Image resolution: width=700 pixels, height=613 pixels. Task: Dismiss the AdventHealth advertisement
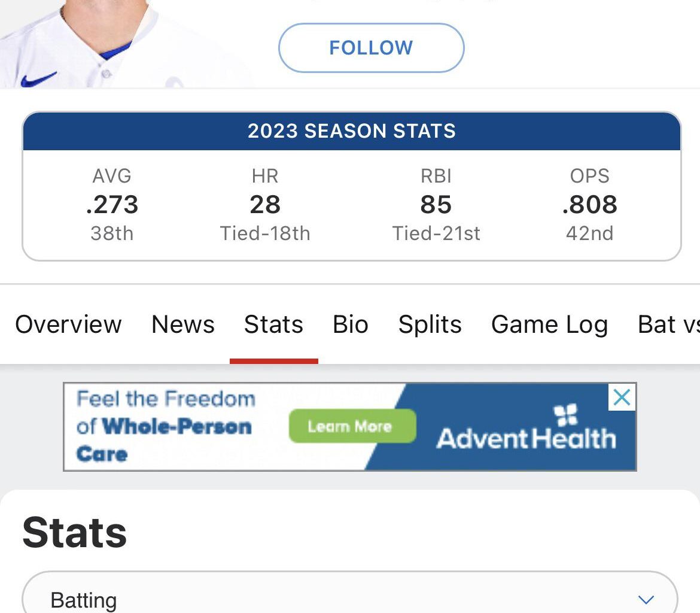coord(621,396)
